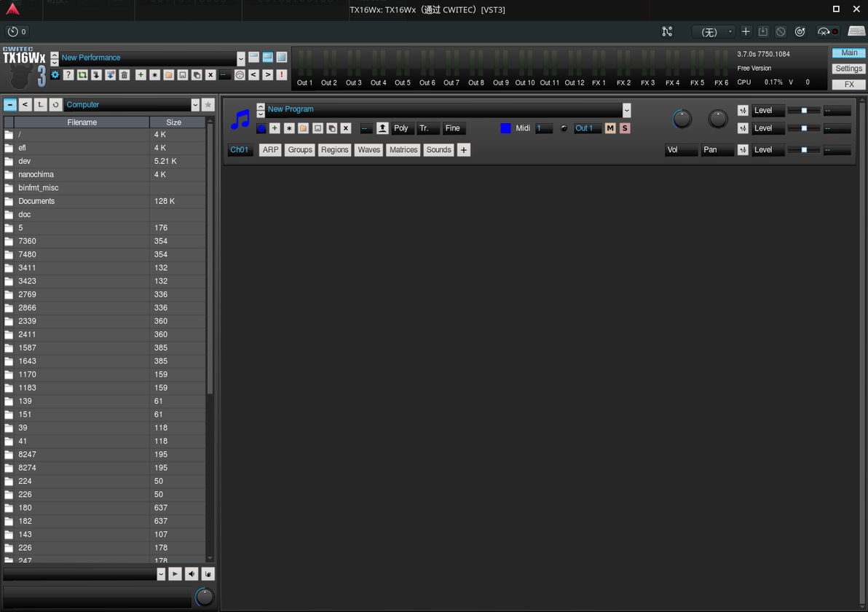The height and width of the screenshot is (612, 868).
Task: Click the green loop arrows icon
Action: click(x=82, y=75)
